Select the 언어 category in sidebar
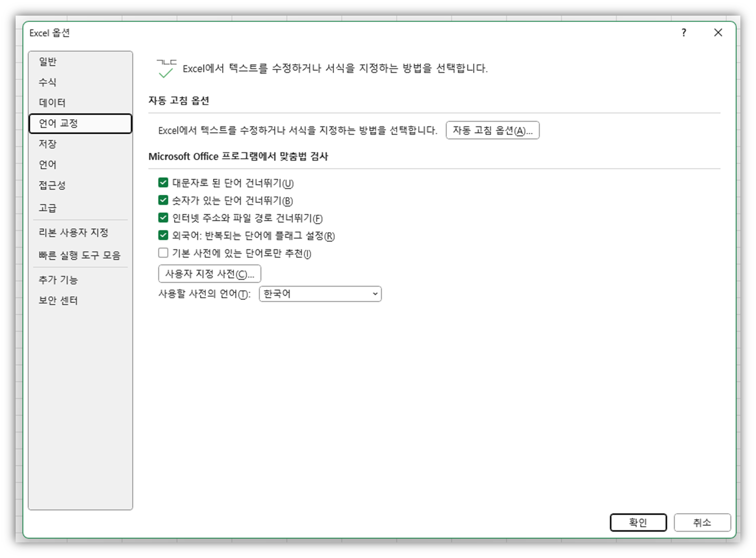Viewport: 756px width, 558px height. (47, 165)
